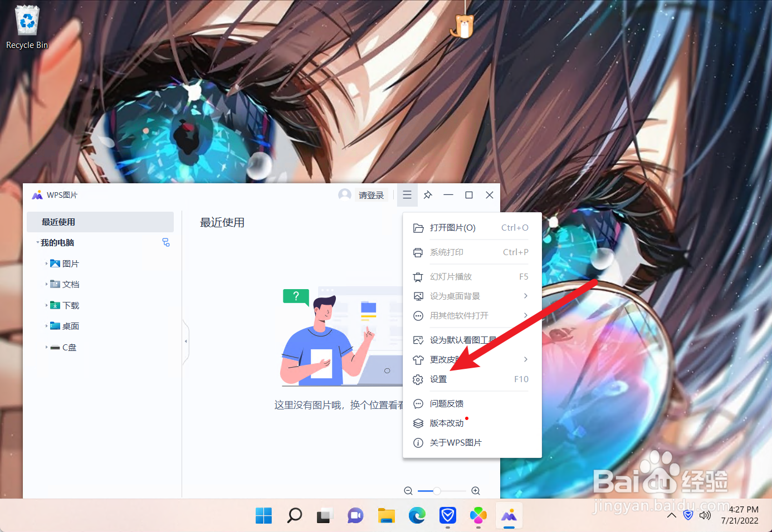The image size is (772, 532).
Task: Pin the WPS window on top
Action: (x=428, y=195)
